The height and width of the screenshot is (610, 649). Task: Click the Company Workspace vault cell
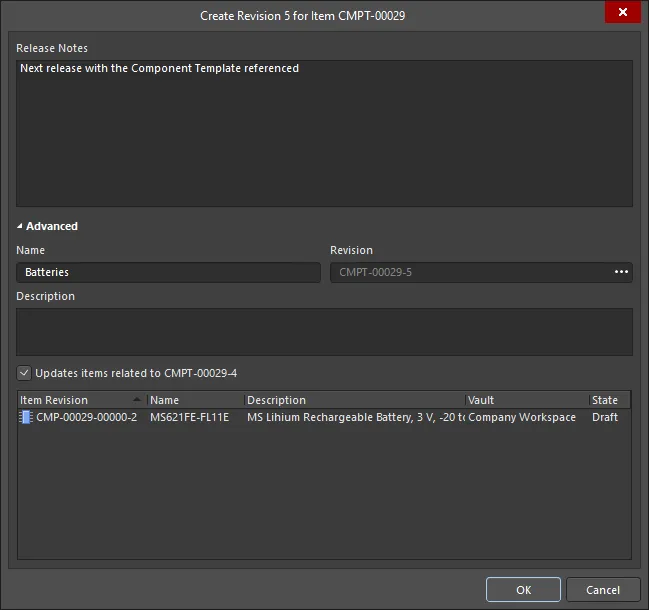click(x=522, y=418)
